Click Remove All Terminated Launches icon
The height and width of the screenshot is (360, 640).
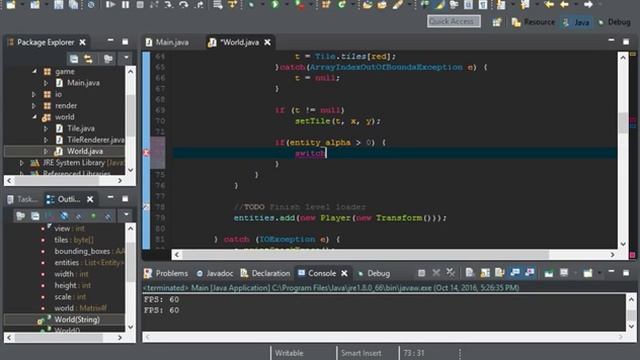[451, 273]
